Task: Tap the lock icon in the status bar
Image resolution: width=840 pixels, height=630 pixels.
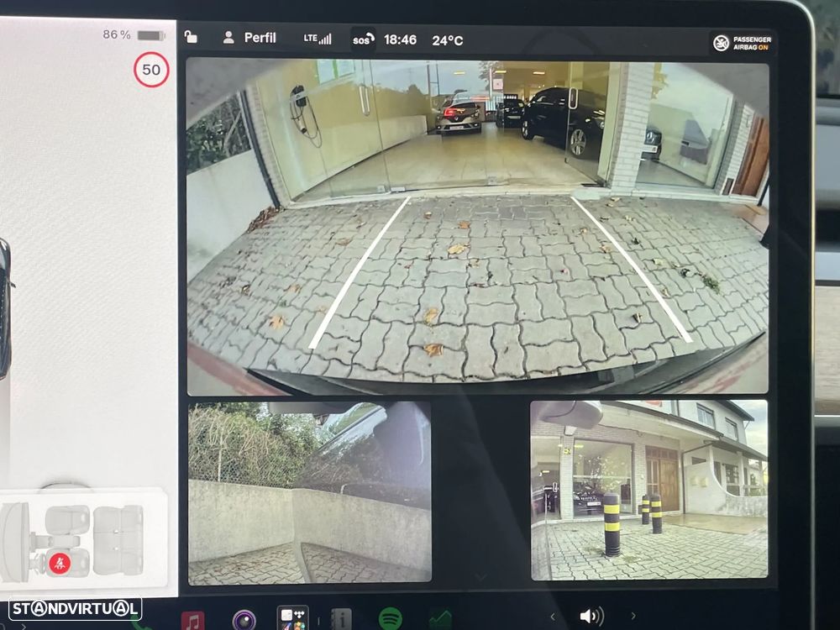Action: [191, 37]
